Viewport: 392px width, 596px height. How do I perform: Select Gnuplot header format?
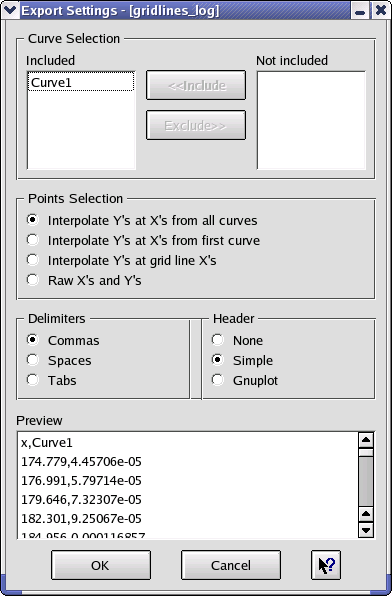click(244, 380)
